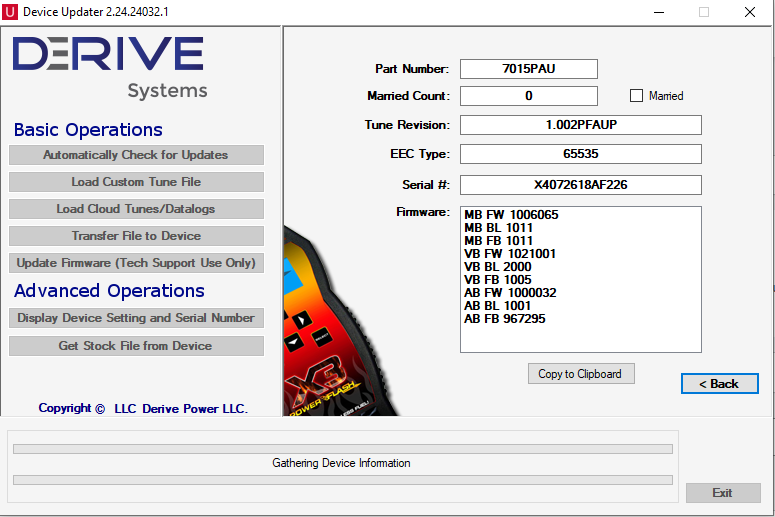Click Get Stock File from Device

click(x=136, y=346)
